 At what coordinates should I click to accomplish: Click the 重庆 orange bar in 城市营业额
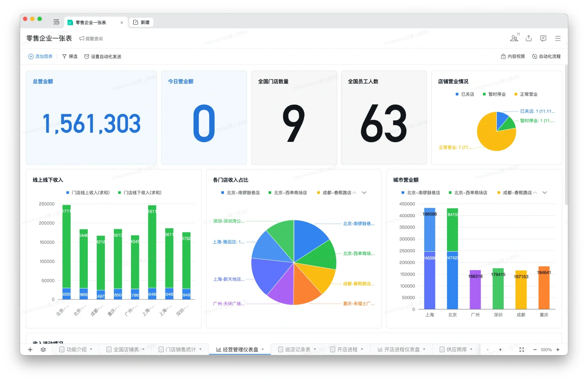tap(544, 288)
